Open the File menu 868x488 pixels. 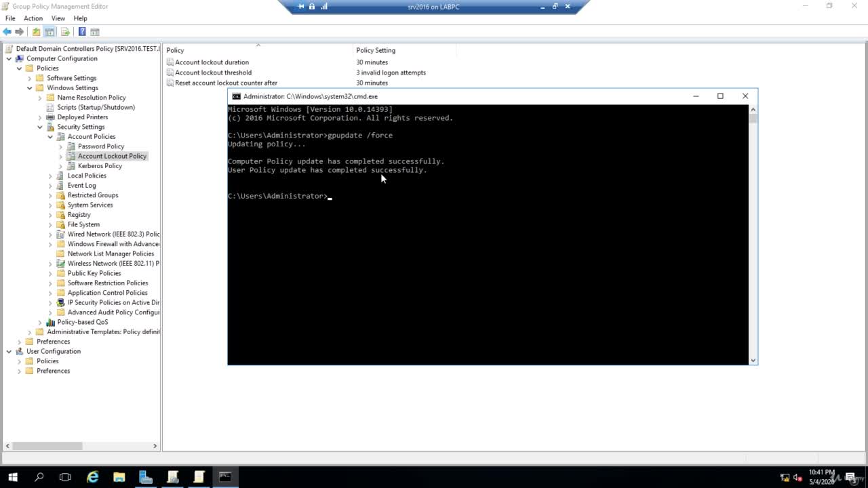tap(10, 18)
